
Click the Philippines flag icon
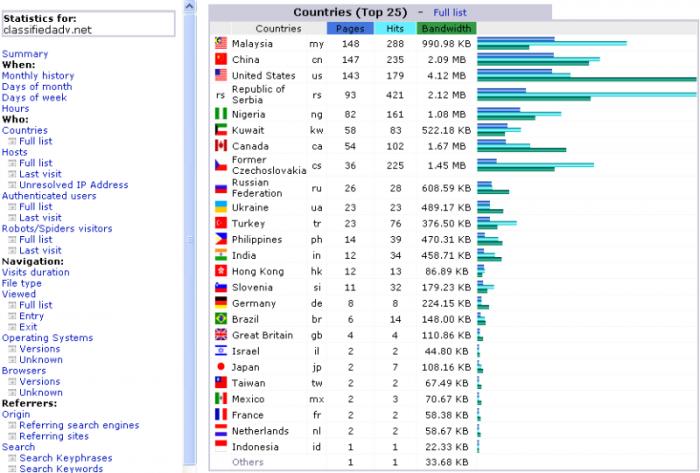[221, 239]
